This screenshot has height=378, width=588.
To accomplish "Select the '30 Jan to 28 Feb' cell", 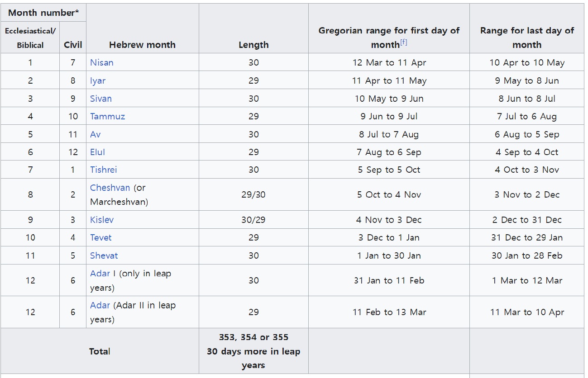I will pyautogui.click(x=527, y=255).
